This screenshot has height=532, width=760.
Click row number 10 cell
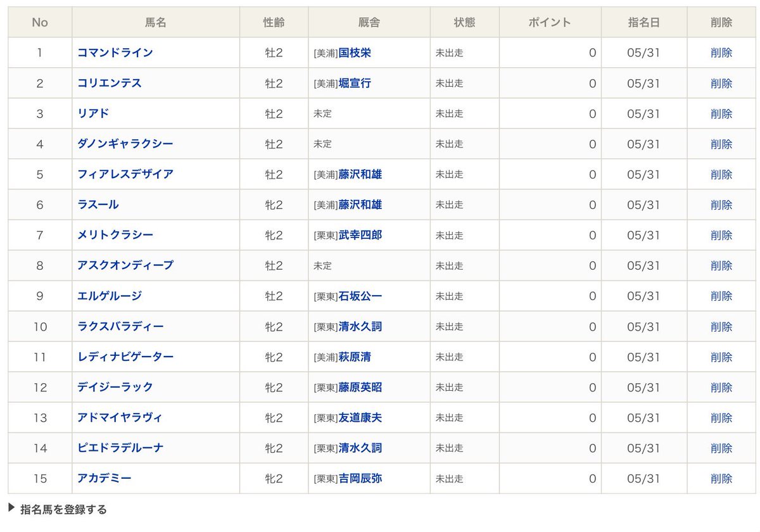click(x=40, y=326)
